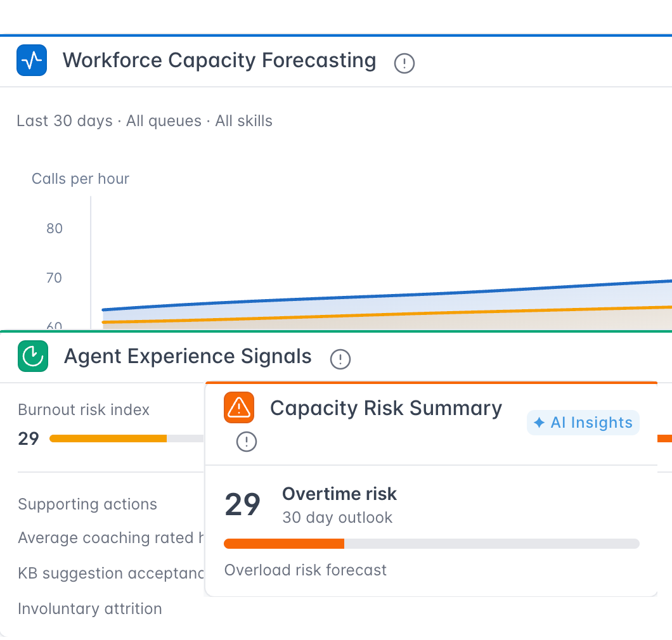Open info icon next to Agent Experience Signals
Viewport: 672px width, 640px height.
pos(340,359)
